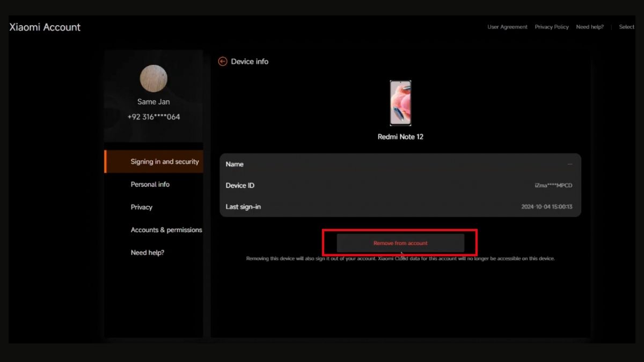
Task: Click the Last sign-in row label
Action: click(x=243, y=206)
